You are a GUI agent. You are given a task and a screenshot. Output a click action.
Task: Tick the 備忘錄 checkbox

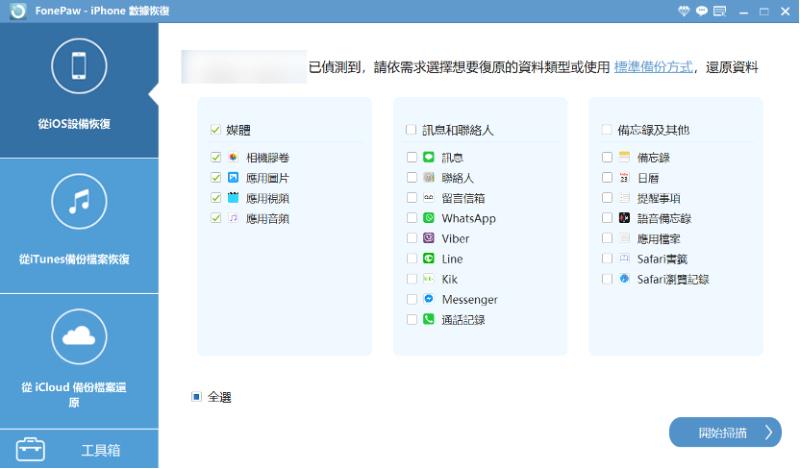(607, 158)
